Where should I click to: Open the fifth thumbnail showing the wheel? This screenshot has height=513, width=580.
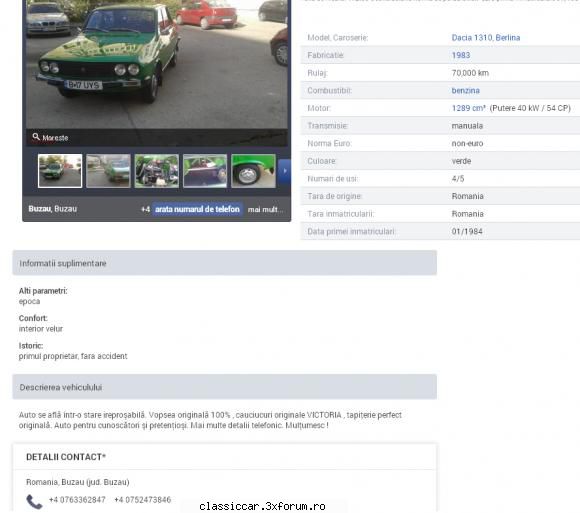(253, 171)
